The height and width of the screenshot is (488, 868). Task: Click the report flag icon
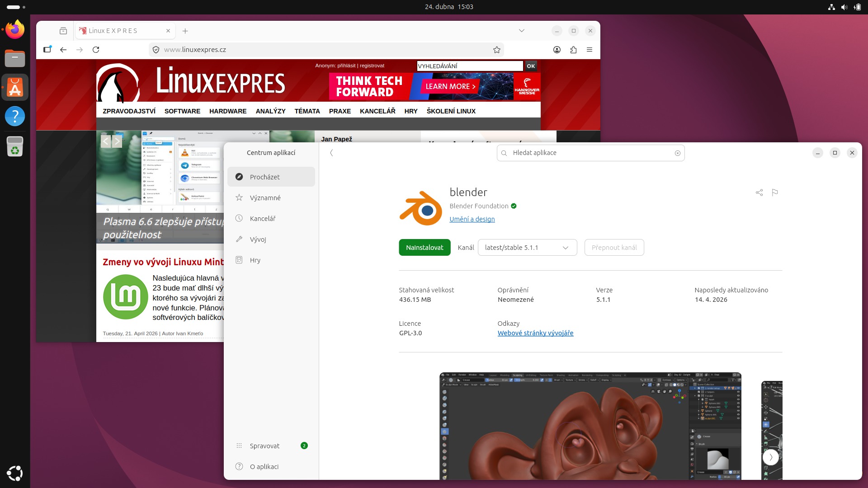point(775,192)
